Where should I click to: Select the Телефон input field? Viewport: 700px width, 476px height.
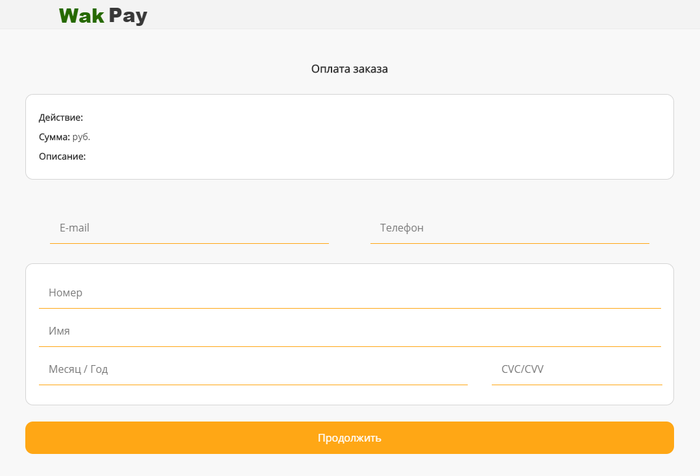509,228
